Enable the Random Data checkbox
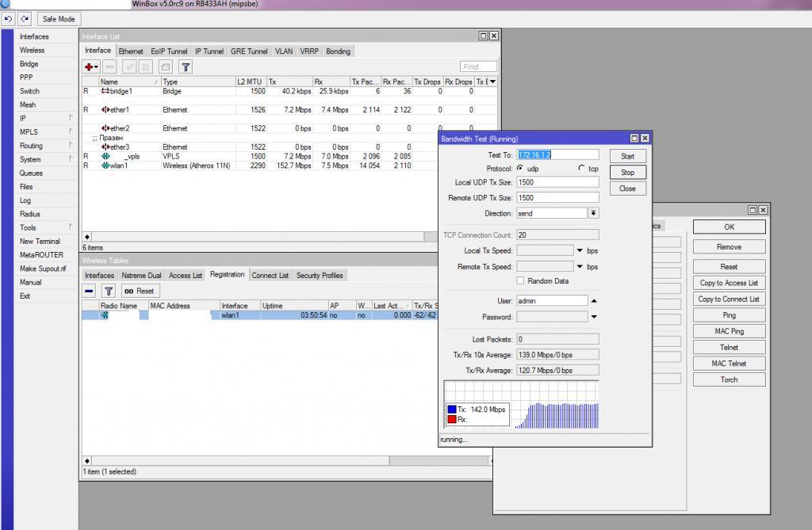812x530 pixels. click(520, 281)
